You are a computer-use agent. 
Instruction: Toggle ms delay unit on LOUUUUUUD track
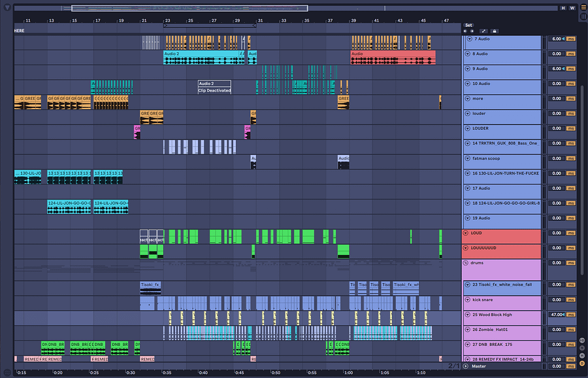click(x=571, y=248)
